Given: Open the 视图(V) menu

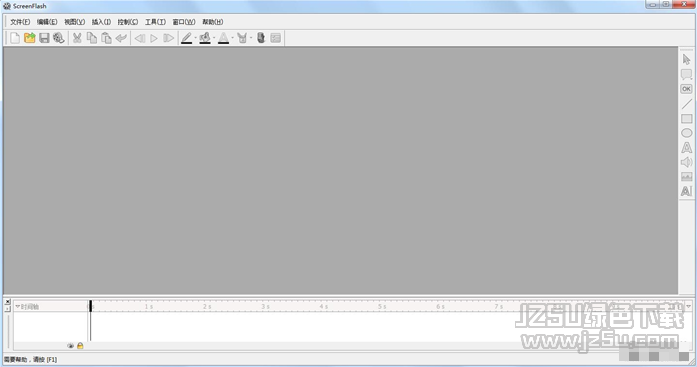Looking at the screenshot, I should [x=74, y=22].
